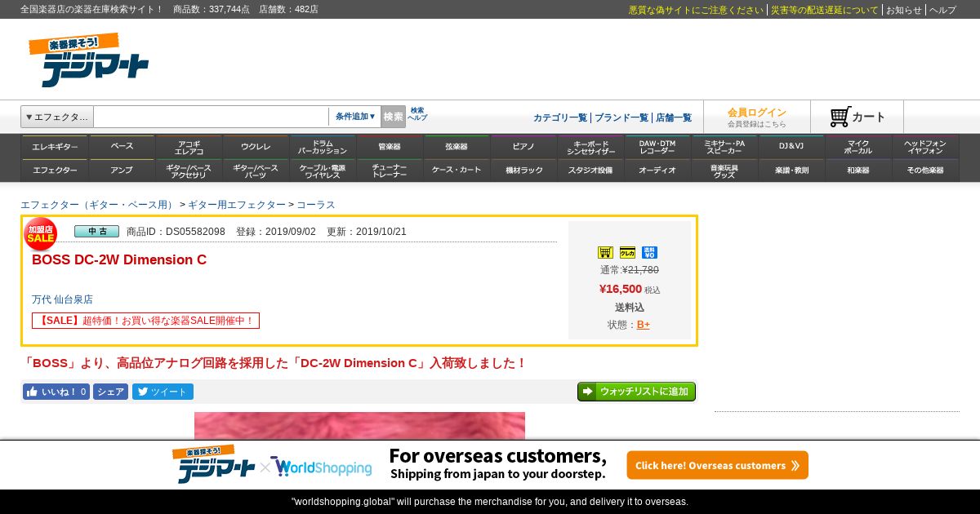Viewport: 980px width, 514px height.
Task: Click 会員登録はこちら link
Action: (x=757, y=124)
